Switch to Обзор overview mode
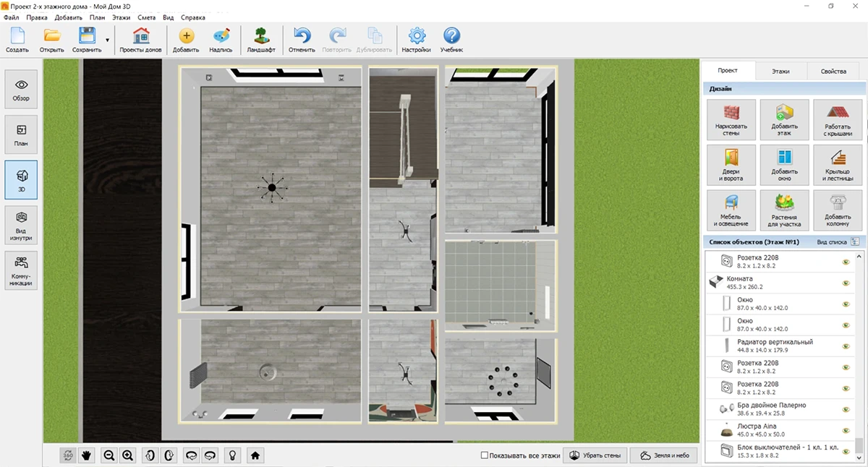 tap(21, 89)
